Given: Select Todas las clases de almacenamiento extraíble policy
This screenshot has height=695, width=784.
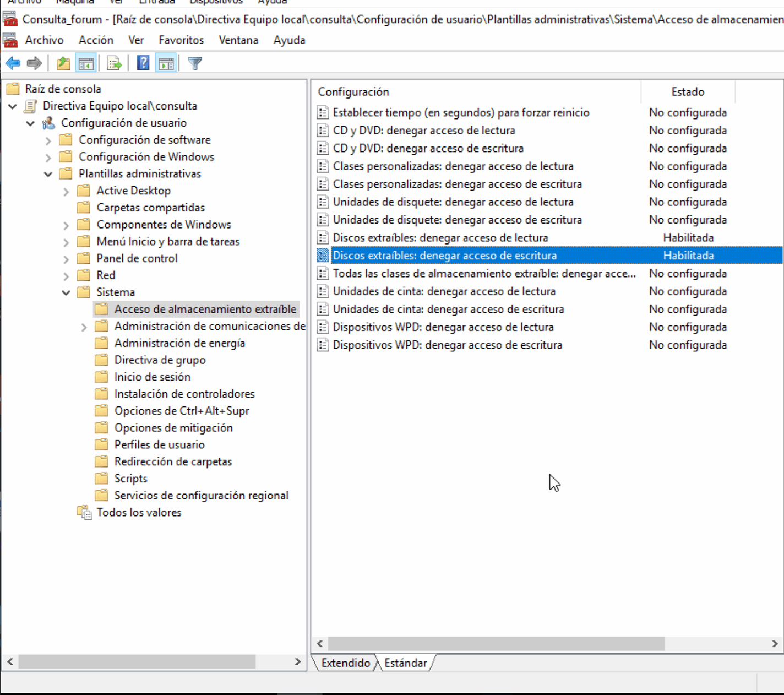Looking at the screenshot, I should tap(484, 274).
